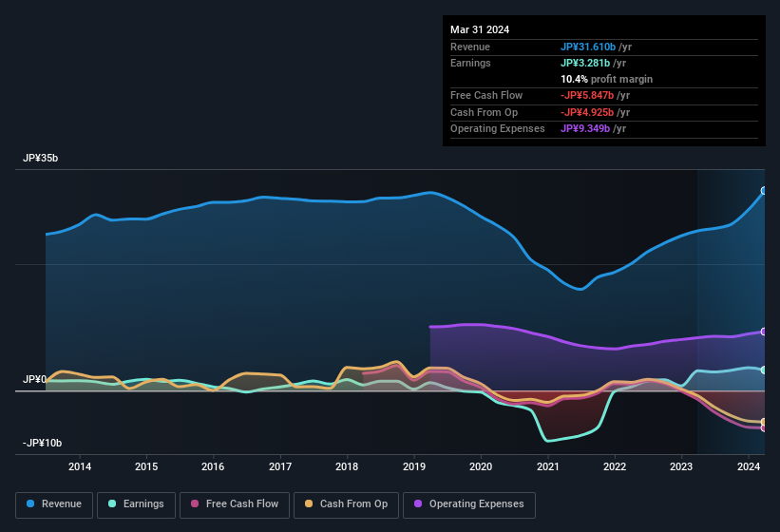
Task: Toggle the Free Cash Flow legend button
Action: click(x=235, y=504)
